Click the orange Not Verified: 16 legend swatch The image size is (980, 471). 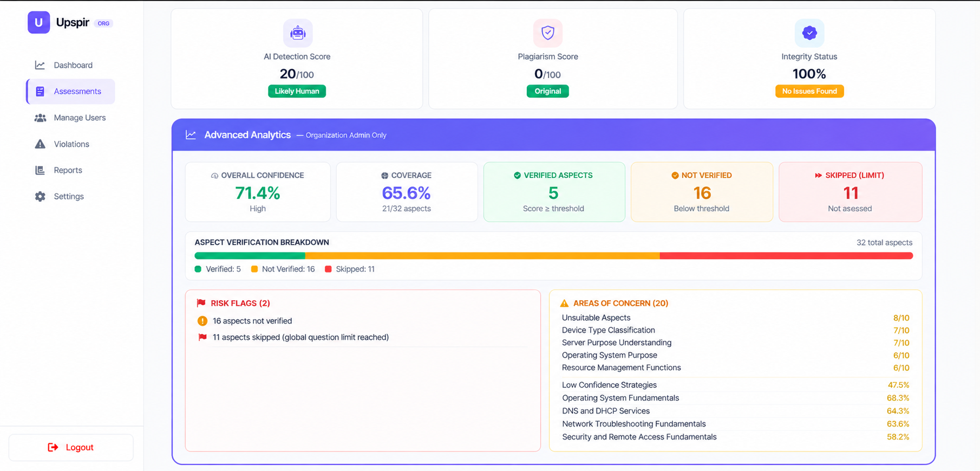pyautogui.click(x=254, y=269)
